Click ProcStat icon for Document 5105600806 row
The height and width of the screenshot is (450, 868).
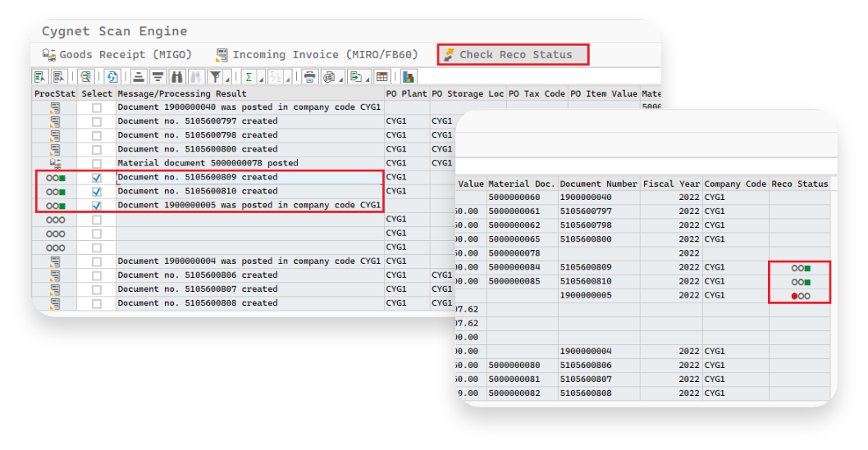[x=55, y=275]
